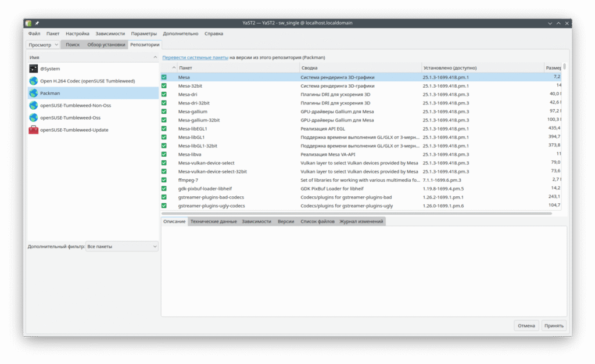Viewport: 595px width, 364px height.
Task: Select the Mesa-libGL1-32bit package name
Action: click(198, 146)
